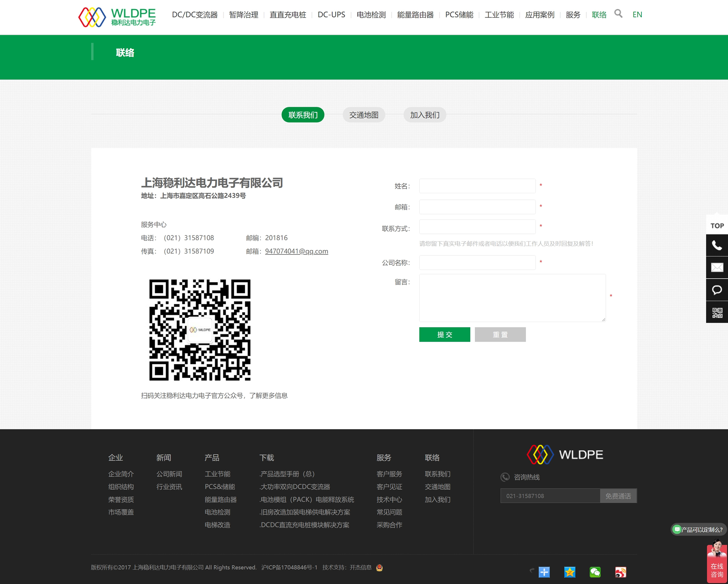The image size is (728, 584).
Task: Open footer link 客户服务
Action: [x=389, y=474]
